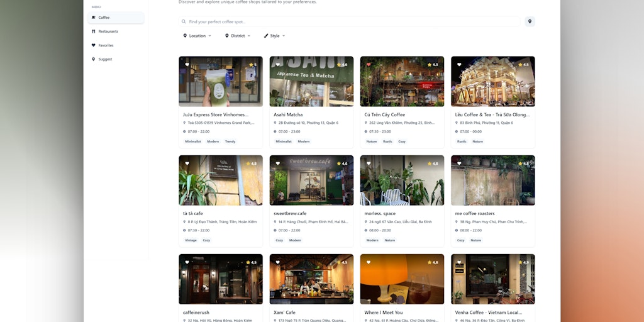The height and width of the screenshot is (322, 644).
Task: Open the Coffee menu item
Action: 116,18
